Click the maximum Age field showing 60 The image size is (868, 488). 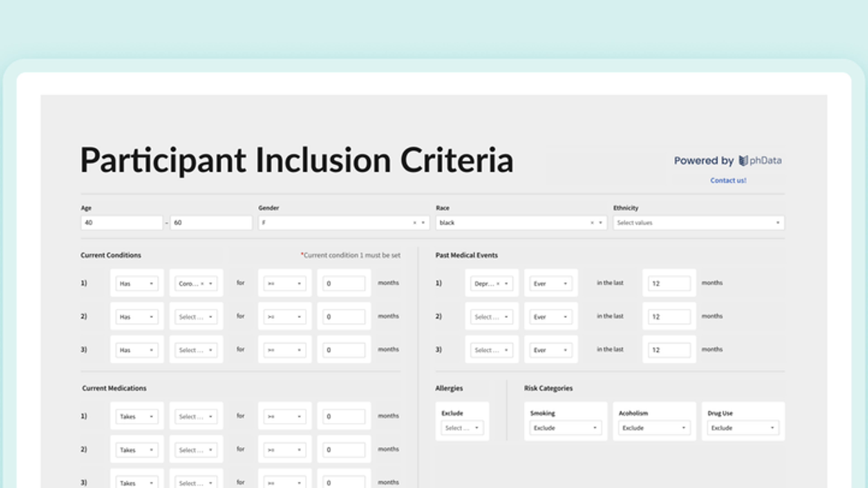(211, 223)
